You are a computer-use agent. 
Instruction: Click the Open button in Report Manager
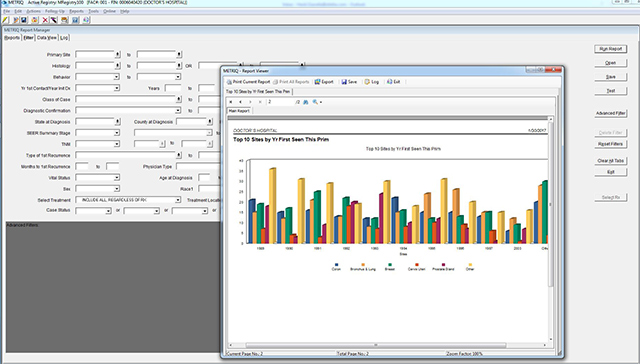coord(611,63)
